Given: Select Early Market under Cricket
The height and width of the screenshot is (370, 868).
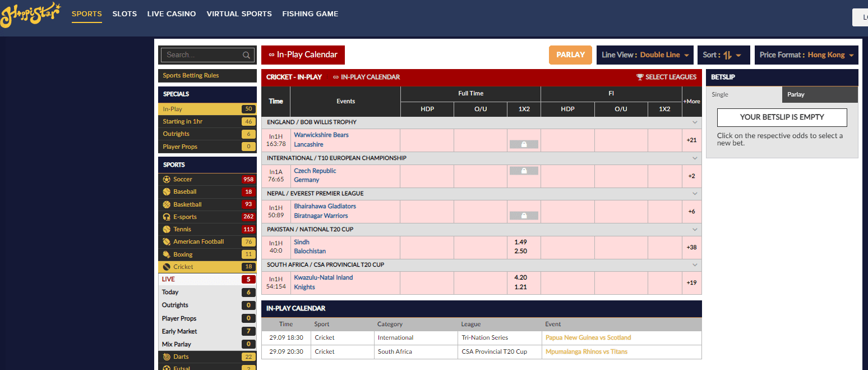Looking at the screenshot, I should 207,331.
